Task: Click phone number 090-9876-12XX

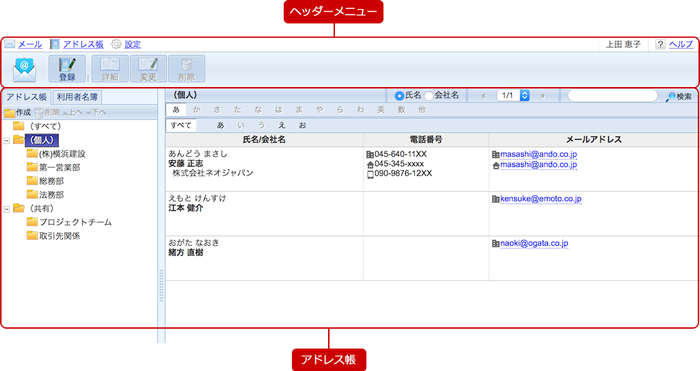Action: (403, 174)
